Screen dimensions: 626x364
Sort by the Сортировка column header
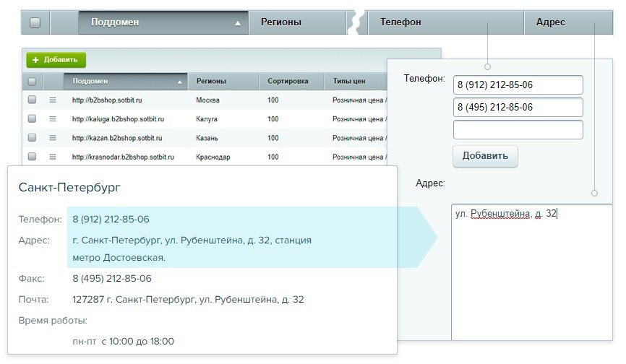tap(291, 82)
